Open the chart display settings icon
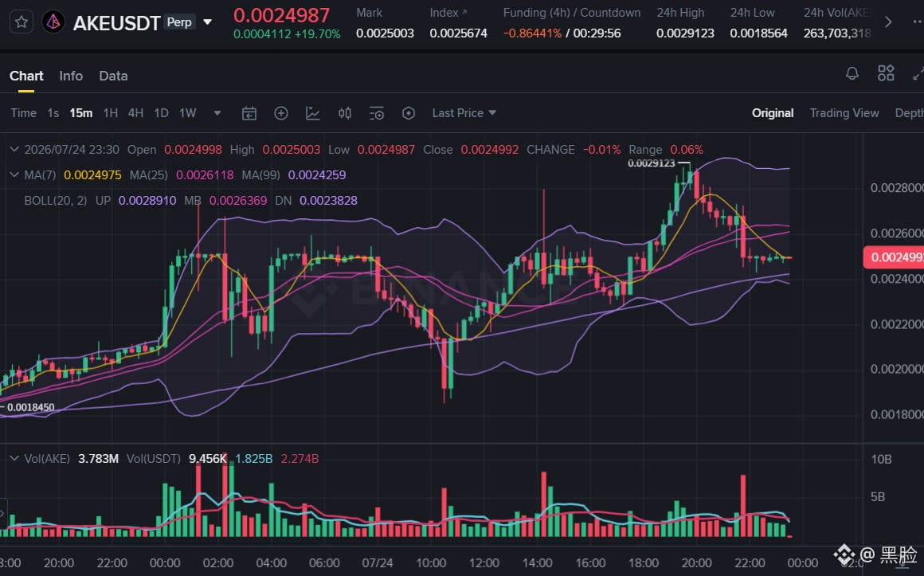The image size is (924, 576). point(377,113)
